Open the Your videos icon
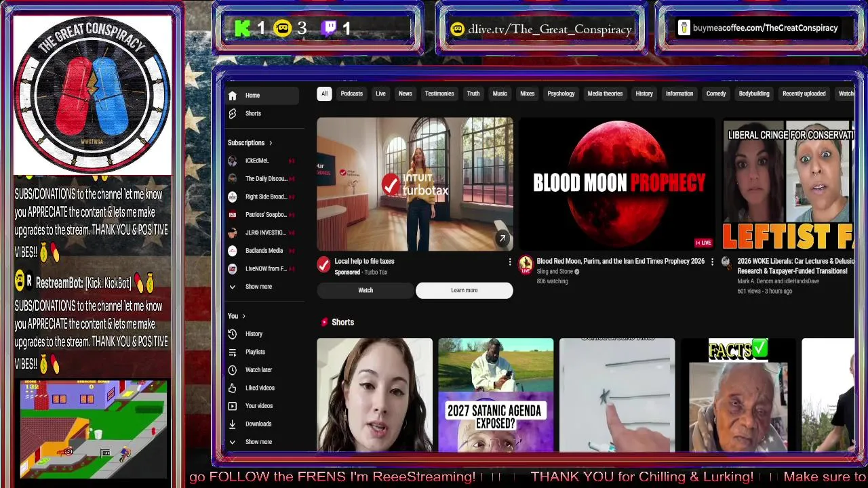Image resolution: width=868 pixels, height=488 pixels. point(233,406)
